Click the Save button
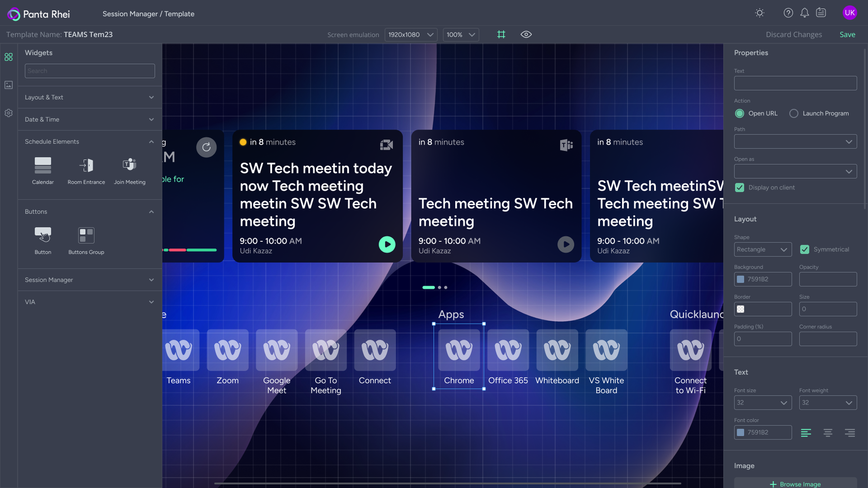 point(847,34)
